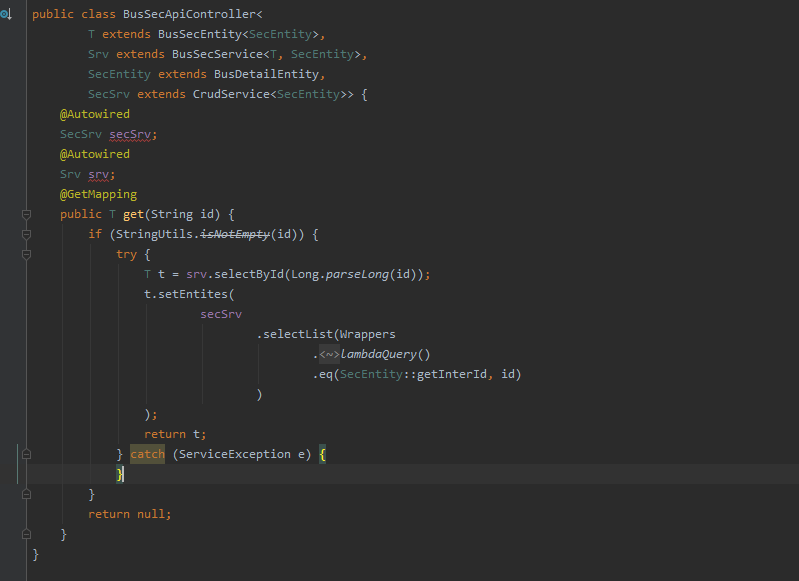
Task: Fold the catch ServiceException block
Action: pos(27,454)
